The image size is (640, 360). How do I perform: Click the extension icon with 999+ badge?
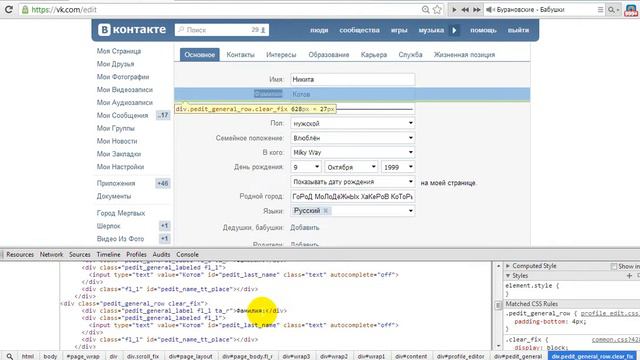[x=631, y=10]
